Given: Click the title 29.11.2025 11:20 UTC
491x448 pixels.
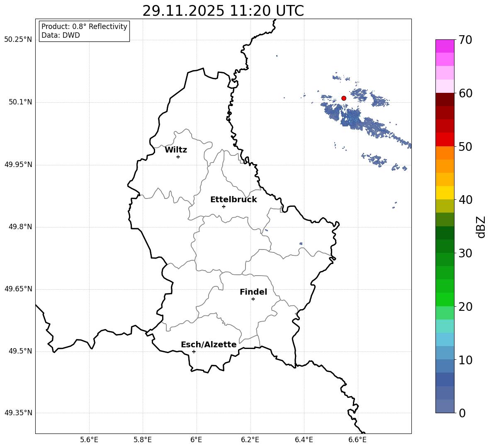Looking at the screenshot, I should (223, 11).
